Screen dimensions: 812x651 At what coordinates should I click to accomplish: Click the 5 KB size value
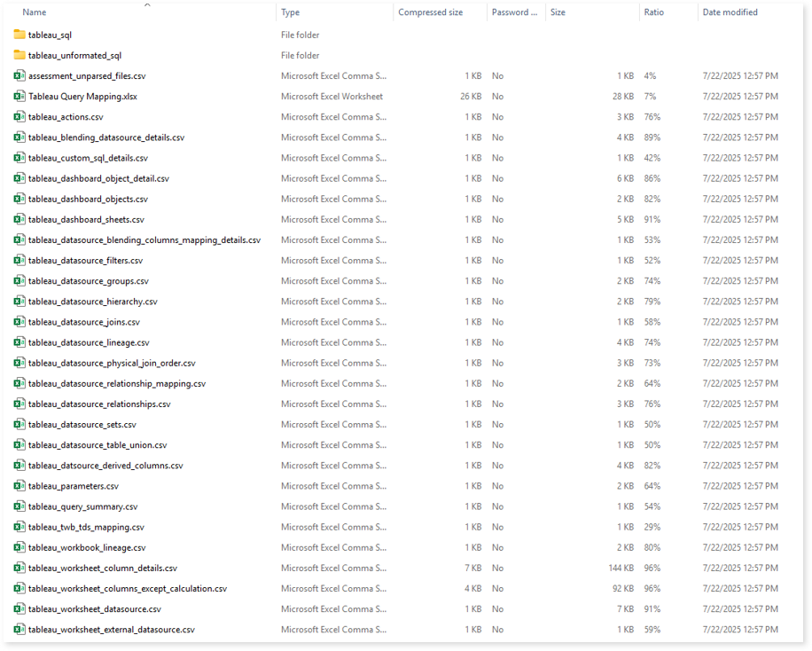[625, 219]
